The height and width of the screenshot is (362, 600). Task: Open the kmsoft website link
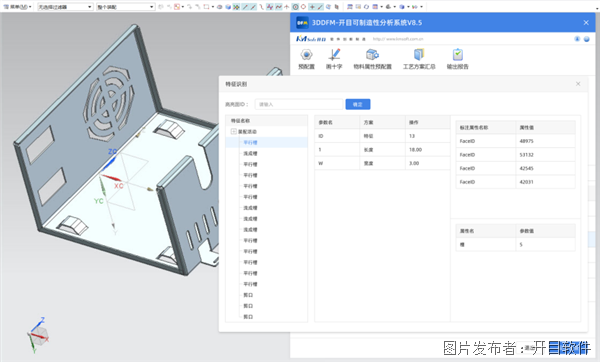click(x=398, y=39)
